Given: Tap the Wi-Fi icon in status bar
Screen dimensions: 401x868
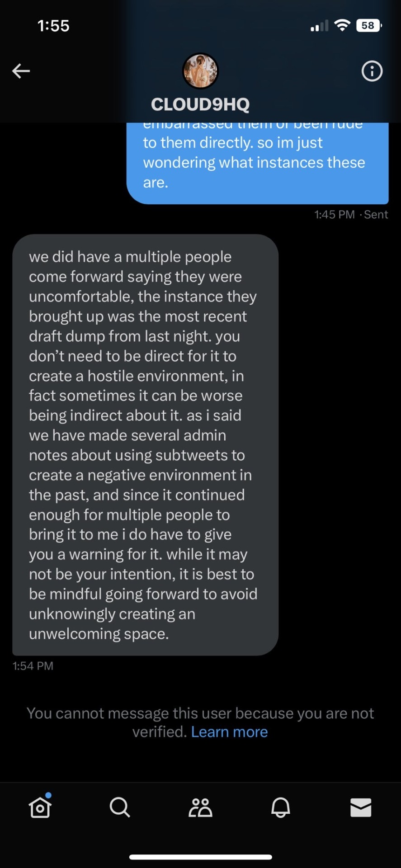Looking at the screenshot, I should tap(342, 26).
